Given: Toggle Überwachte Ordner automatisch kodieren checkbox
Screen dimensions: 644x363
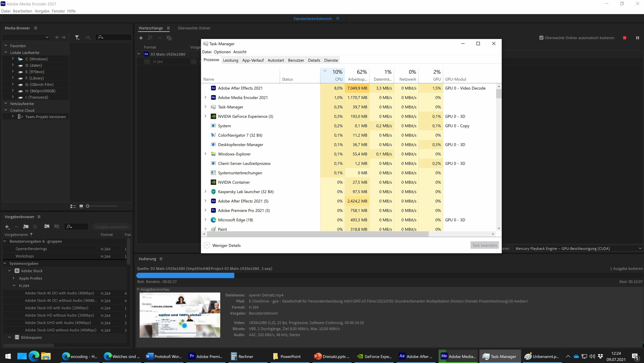Looking at the screenshot, I should coord(541,38).
